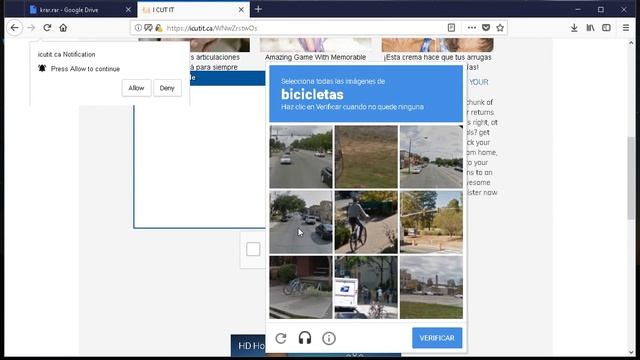Select captcha tile with green lawn and distant buildings

point(431,287)
